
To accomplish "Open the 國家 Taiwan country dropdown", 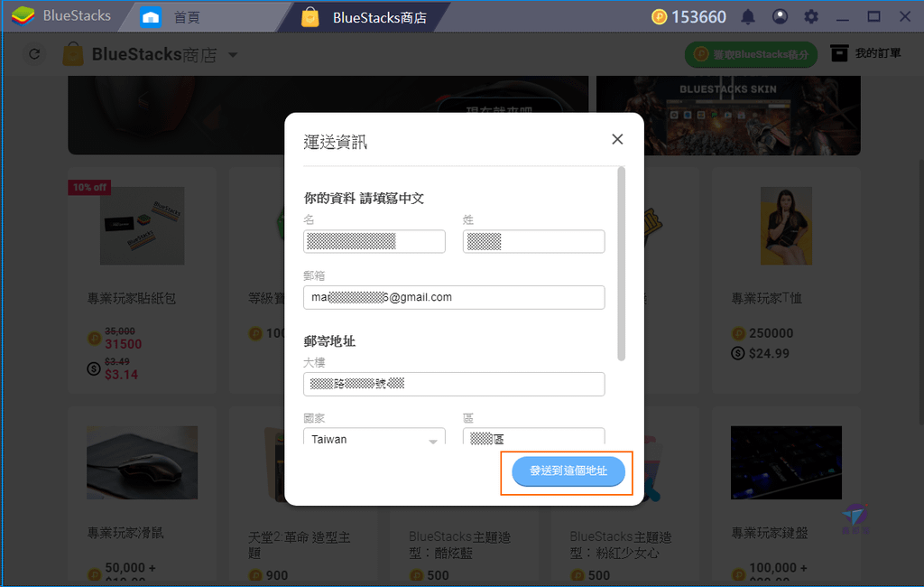I will point(374,436).
